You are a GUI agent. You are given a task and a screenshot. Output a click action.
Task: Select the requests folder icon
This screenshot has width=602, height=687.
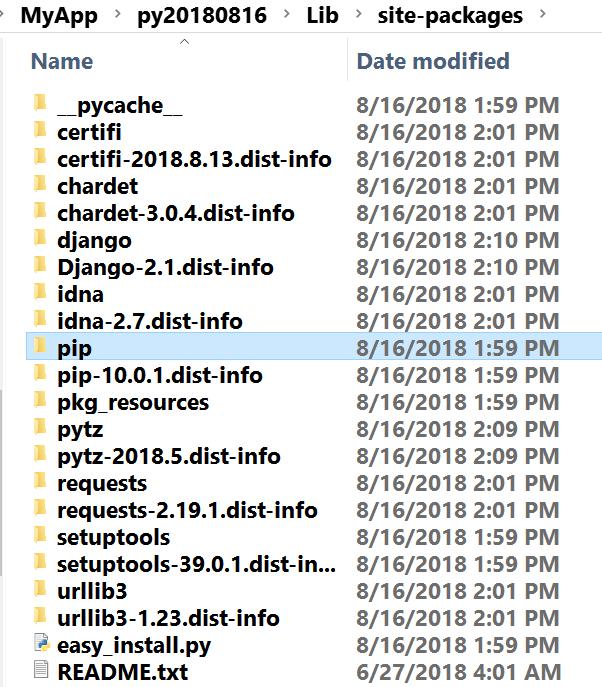click(x=40, y=481)
